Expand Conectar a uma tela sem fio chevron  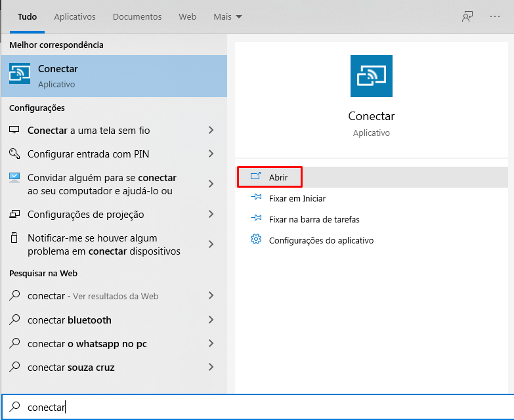[211, 130]
